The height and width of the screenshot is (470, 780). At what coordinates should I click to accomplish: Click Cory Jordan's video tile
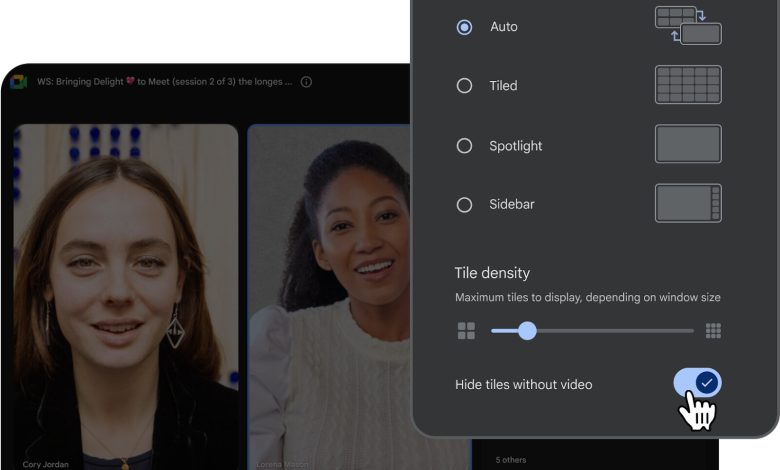126,297
